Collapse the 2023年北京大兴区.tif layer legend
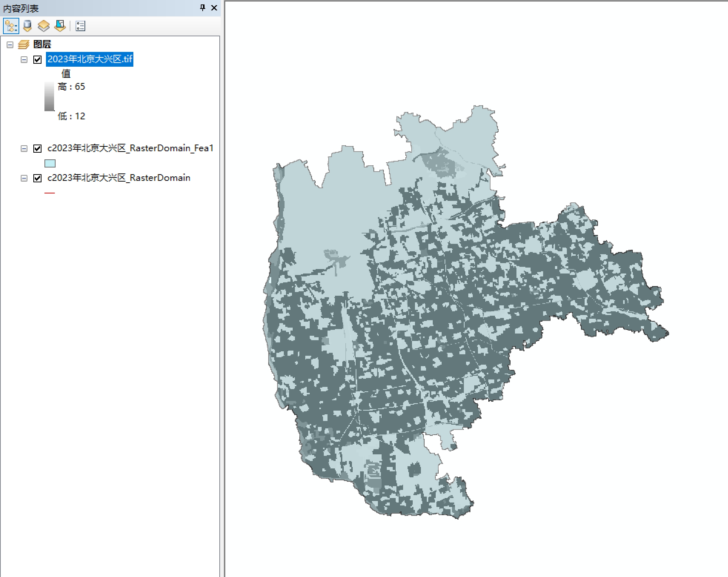 point(24,60)
